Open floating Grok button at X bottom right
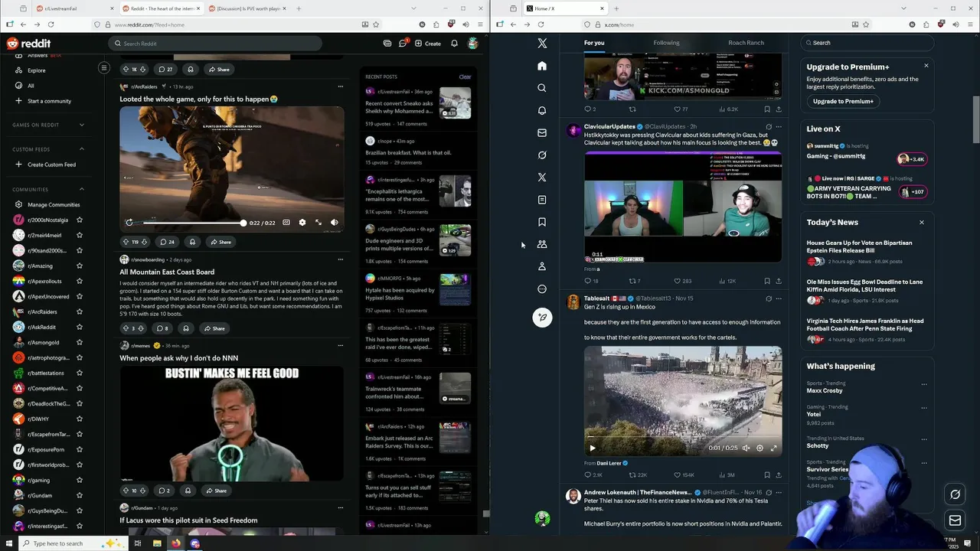 pyautogui.click(x=955, y=494)
